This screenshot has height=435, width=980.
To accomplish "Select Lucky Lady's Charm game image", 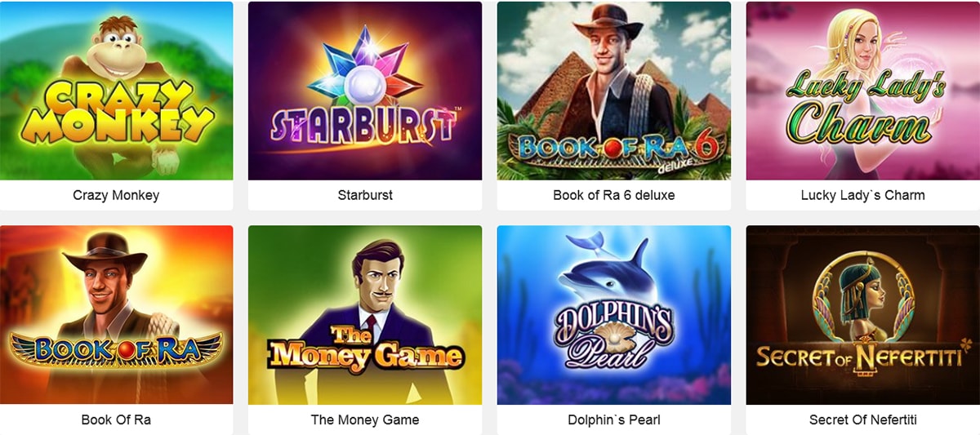I will click(x=863, y=91).
